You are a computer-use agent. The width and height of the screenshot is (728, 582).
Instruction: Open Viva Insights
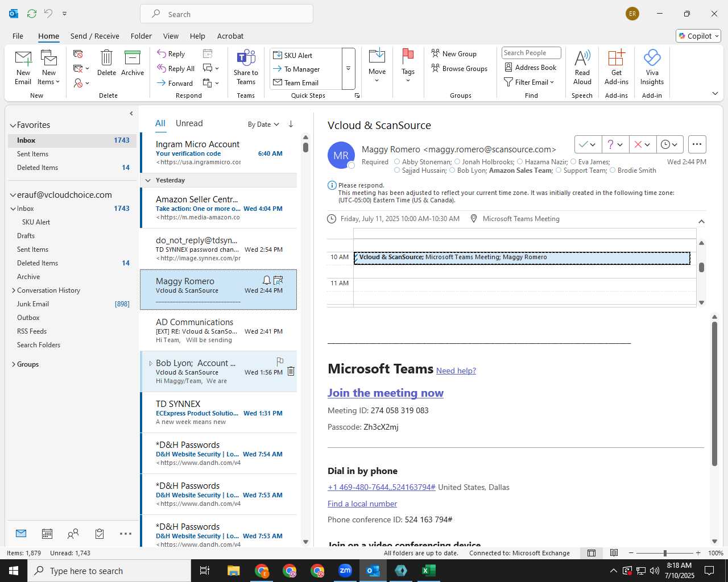pos(652,67)
